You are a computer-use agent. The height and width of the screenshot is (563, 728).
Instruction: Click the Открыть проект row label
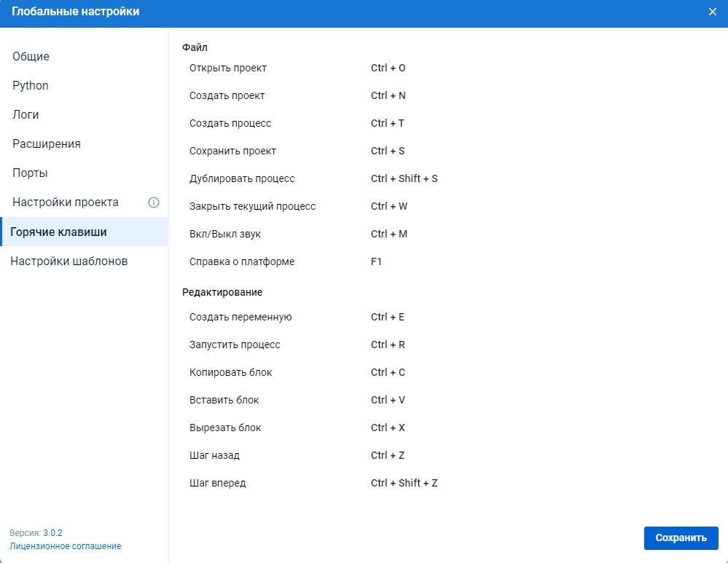(x=228, y=68)
